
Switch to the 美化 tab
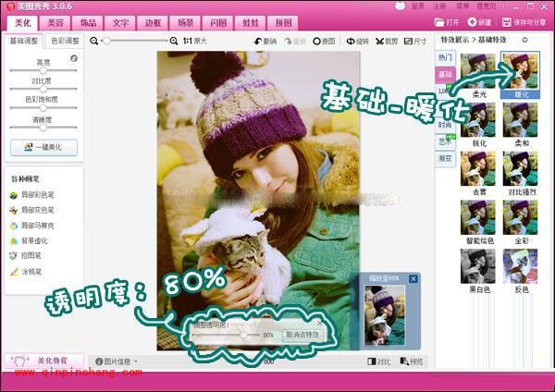click(x=23, y=23)
